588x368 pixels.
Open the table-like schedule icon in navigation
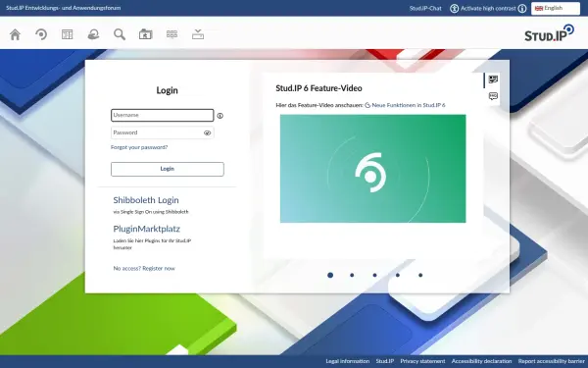(x=67, y=34)
